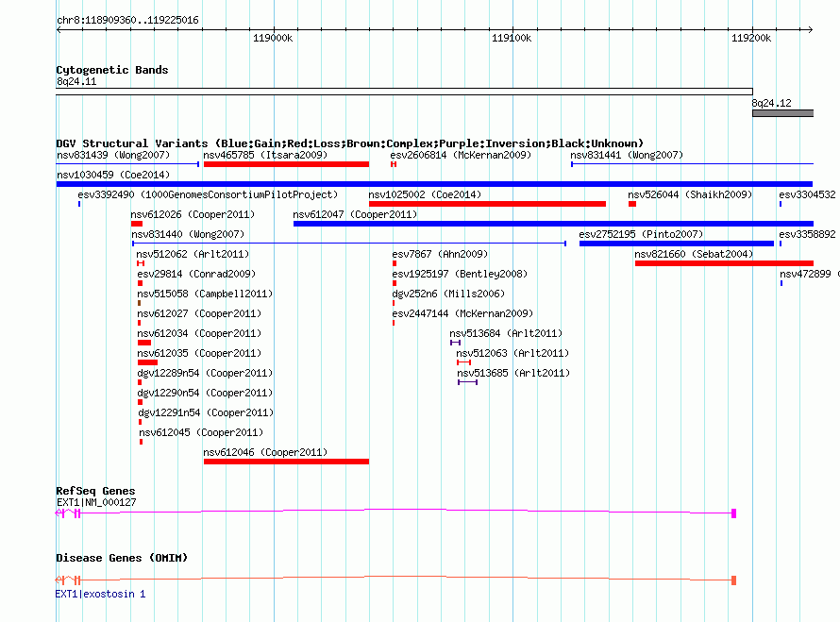Click the nsv612045 (Cooper2011) label
This screenshot has width=840, height=622.
(201, 432)
